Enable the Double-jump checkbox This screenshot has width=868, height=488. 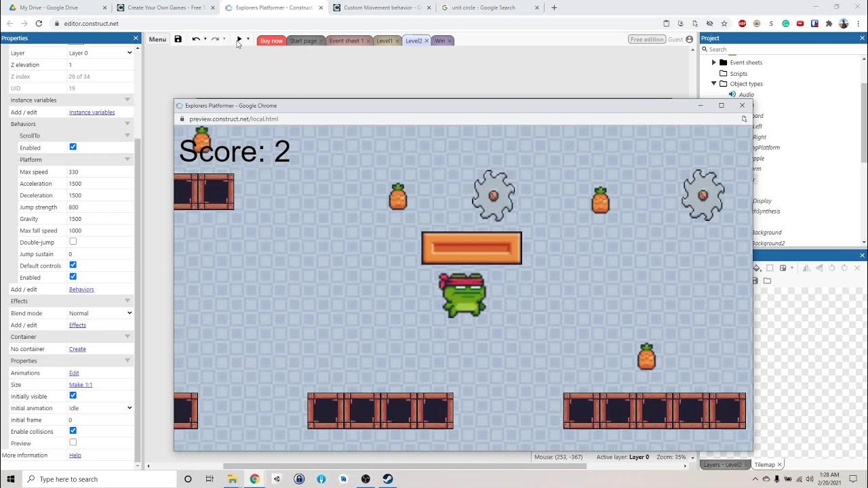click(73, 241)
